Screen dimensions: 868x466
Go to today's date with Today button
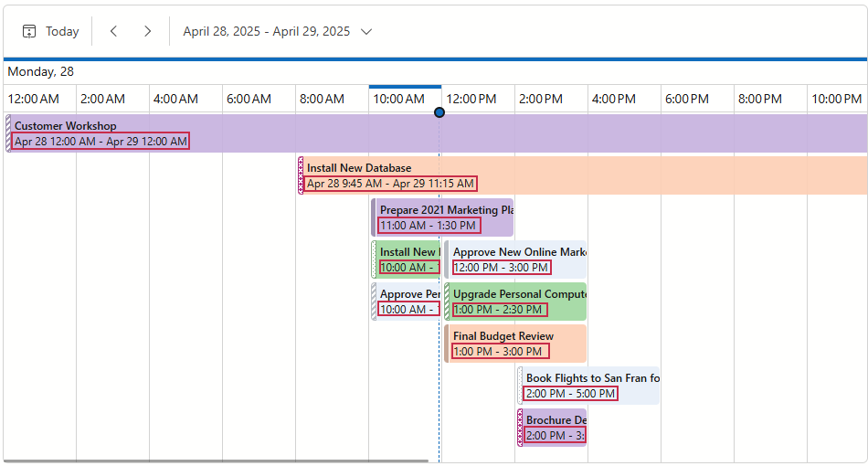[x=50, y=32]
